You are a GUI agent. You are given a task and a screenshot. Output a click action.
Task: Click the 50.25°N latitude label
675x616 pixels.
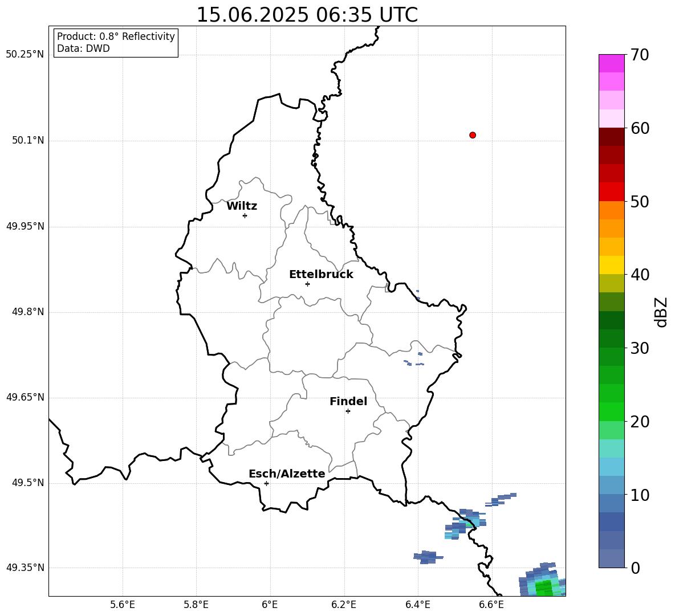(x=25, y=55)
